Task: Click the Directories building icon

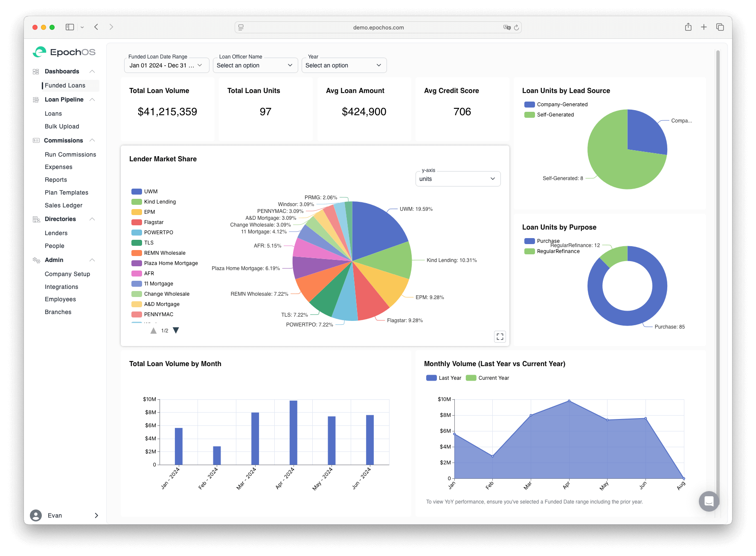Action: pyautogui.click(x=36, y=219)
